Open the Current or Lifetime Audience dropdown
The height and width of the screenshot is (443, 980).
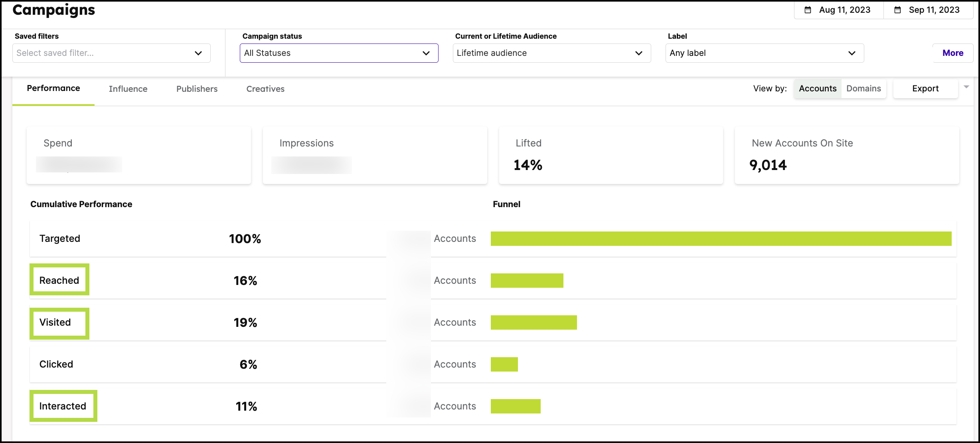tap(551, 53)
